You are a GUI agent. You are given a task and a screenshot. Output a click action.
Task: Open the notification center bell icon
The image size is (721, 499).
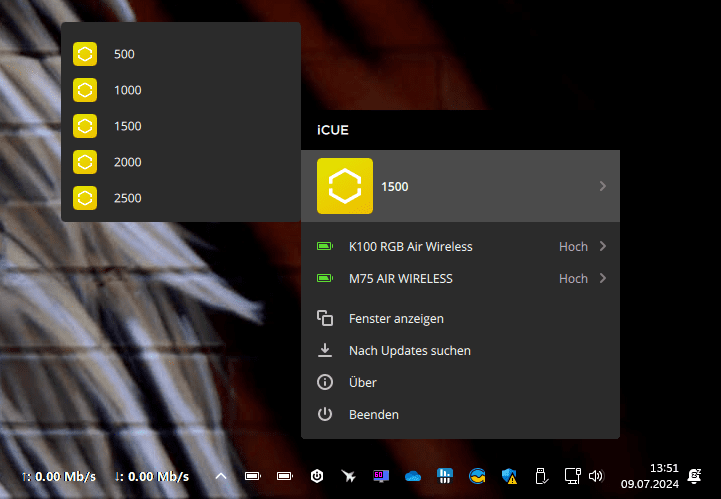pos(694,476)
